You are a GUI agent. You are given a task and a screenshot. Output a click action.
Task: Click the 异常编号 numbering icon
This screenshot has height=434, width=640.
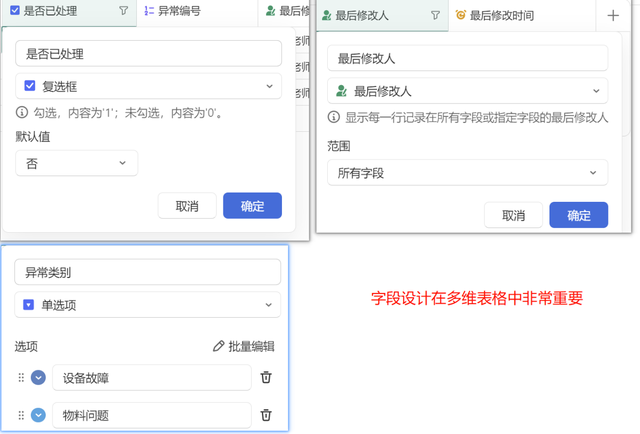tap(149, 11)
